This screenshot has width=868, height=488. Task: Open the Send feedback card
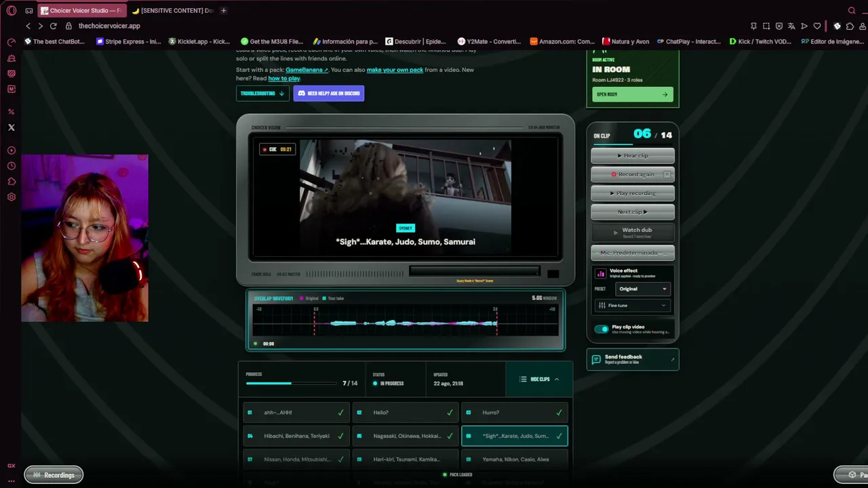(x=633, y=359)
